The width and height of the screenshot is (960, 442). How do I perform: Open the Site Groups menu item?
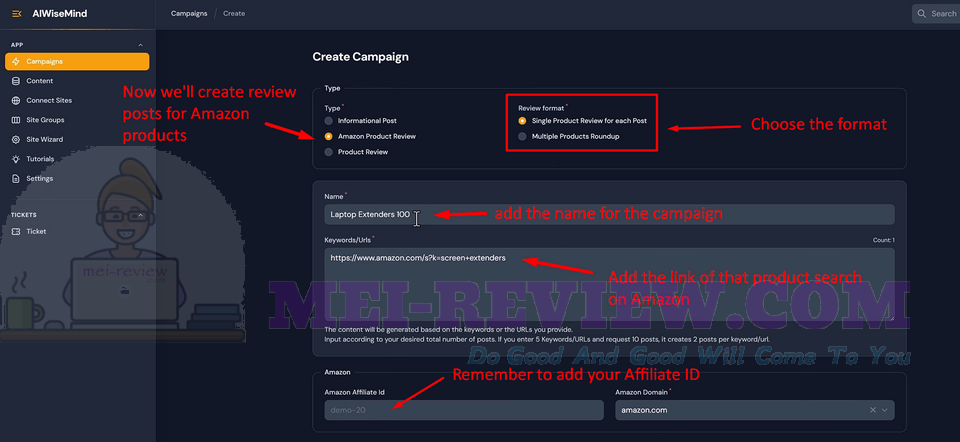tap(77, 120)
